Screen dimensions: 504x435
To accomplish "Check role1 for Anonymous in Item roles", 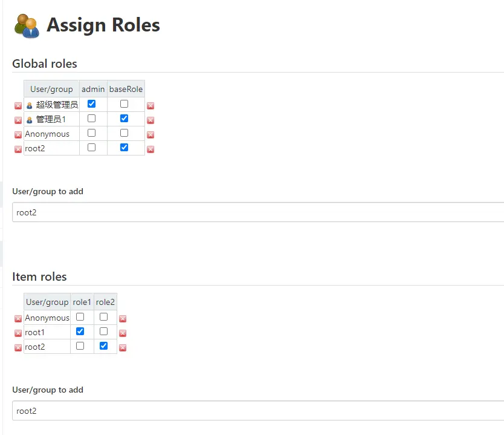I will [80, 317].
